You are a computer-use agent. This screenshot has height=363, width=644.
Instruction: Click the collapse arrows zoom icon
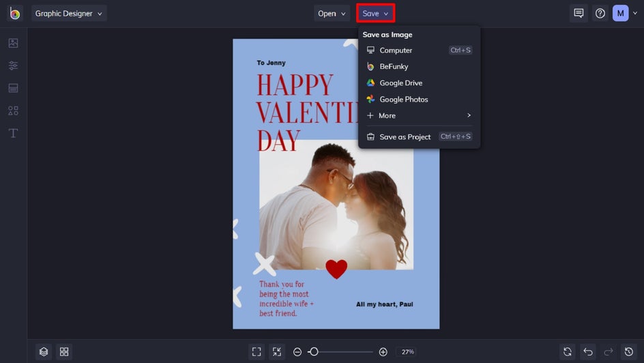(x=277, y=352)
